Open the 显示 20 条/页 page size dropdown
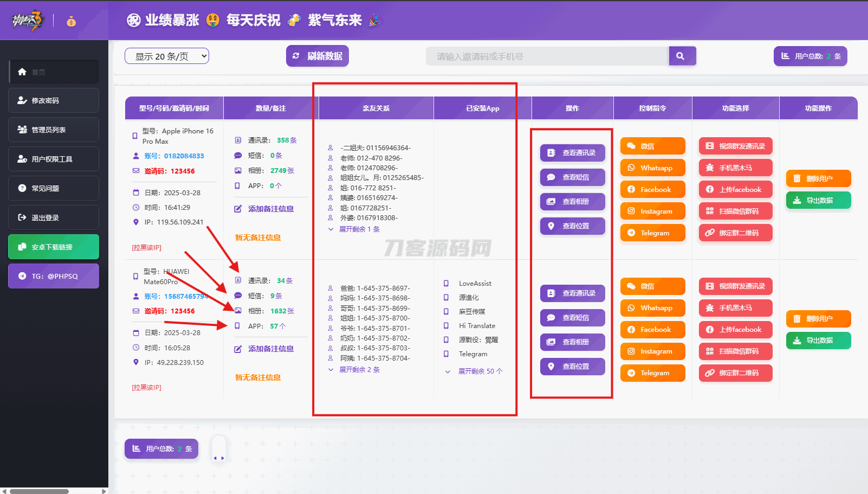Screen dimensions: 868x494 click(166, 56)
